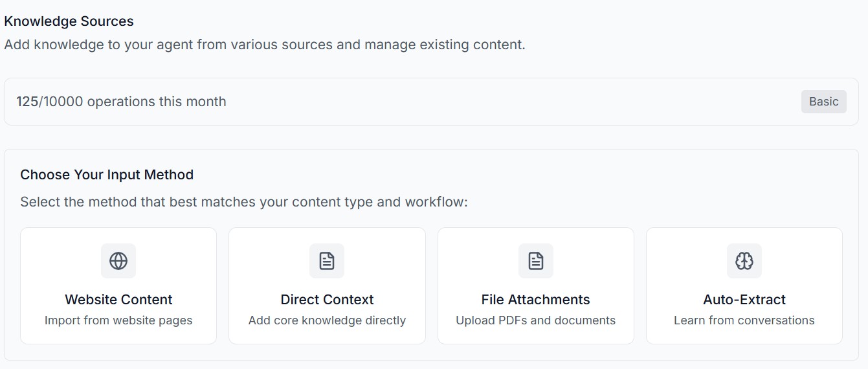The image size is (868, 369).
Task: Click "Add core knowledge directly" description
Action: tap(327, 320)
